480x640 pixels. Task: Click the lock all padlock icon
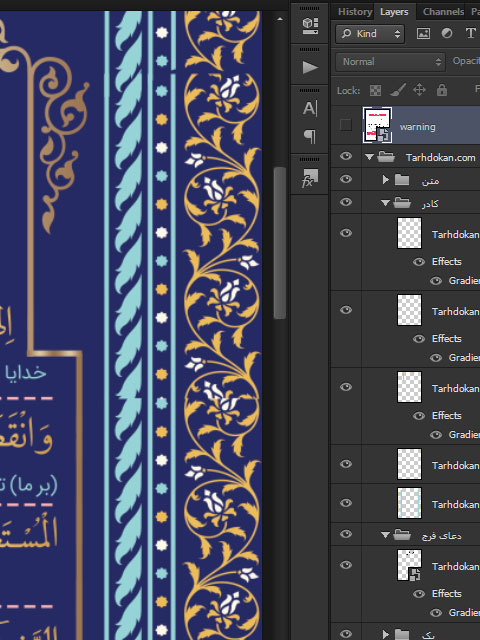click(442, 90)
